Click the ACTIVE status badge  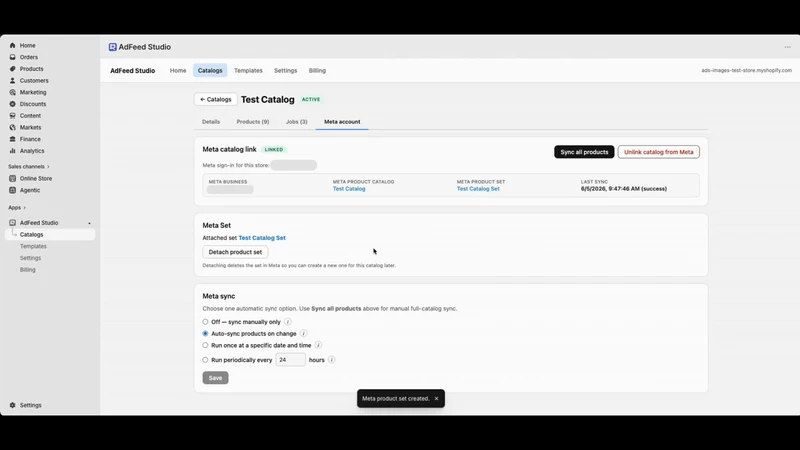click(x=311, y=99)
